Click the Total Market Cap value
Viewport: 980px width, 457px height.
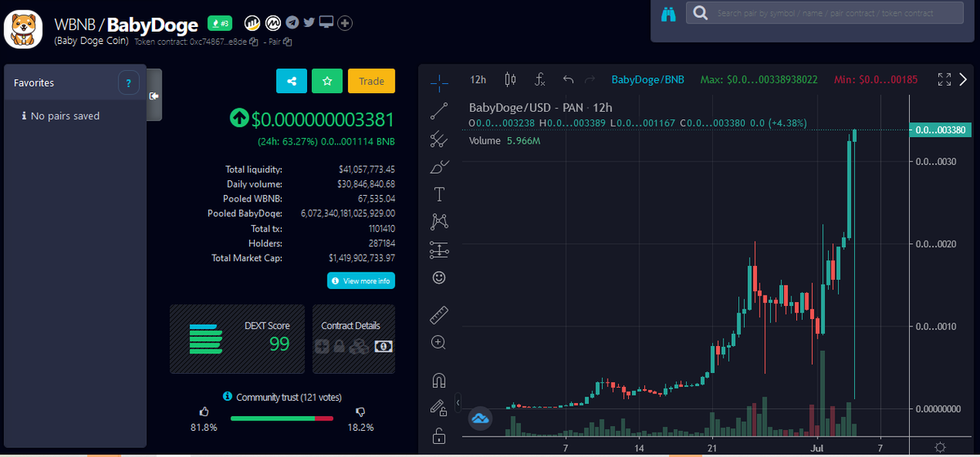coord(362,258)
